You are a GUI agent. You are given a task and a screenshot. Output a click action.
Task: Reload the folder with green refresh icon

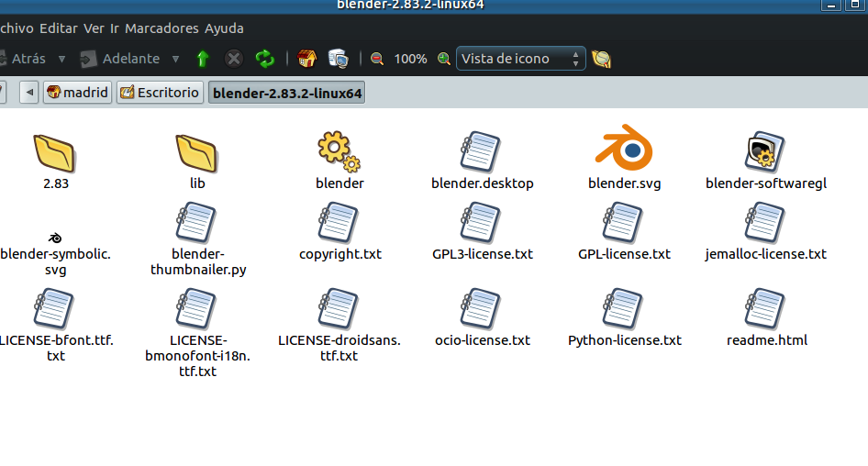click(x=264, y=59)
